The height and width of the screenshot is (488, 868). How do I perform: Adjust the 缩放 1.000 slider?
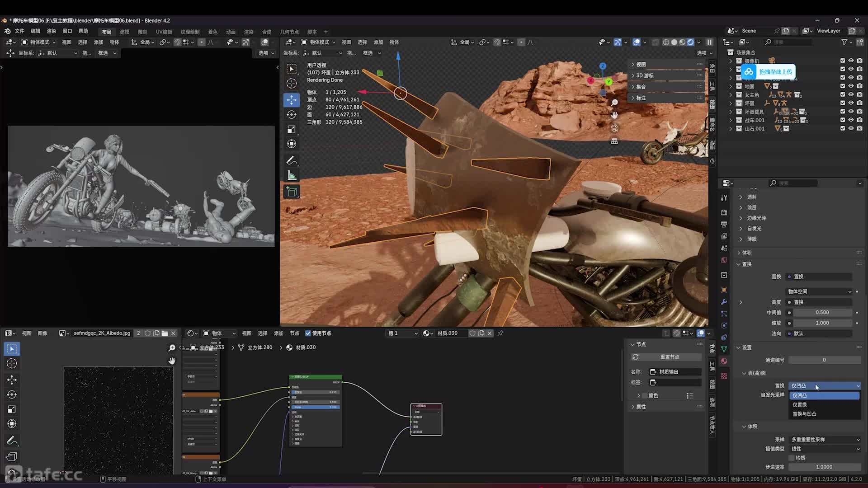[x=822, y=323]
